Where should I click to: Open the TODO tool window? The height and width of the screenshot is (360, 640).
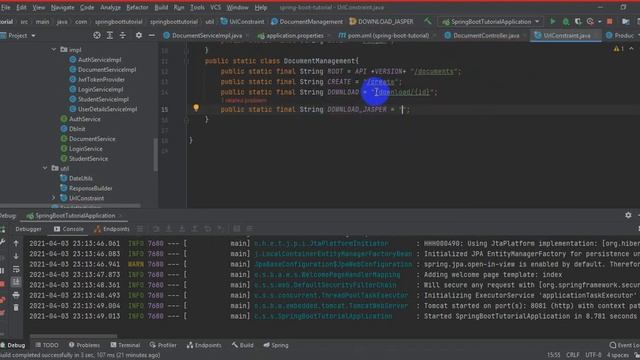point(47,345)
